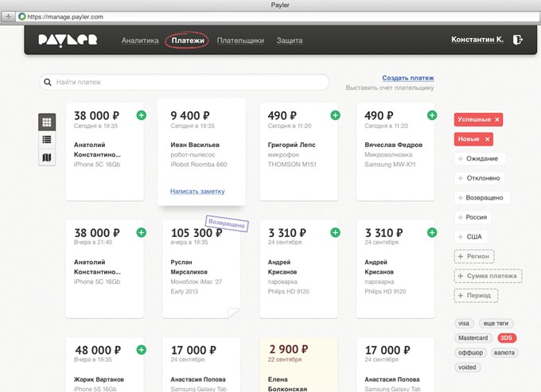Expand the Регион filter

[475, 256]
